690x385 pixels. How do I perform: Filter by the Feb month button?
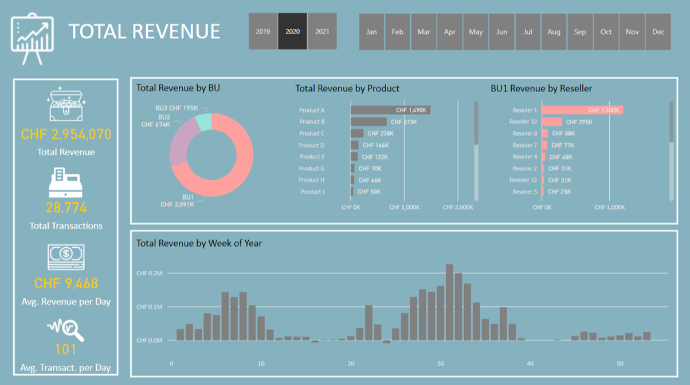(397, 32)
